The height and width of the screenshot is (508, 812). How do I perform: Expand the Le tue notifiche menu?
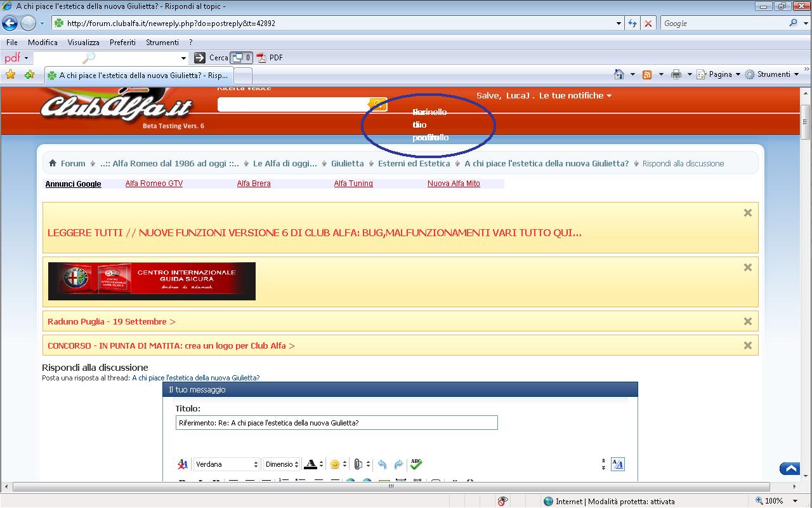coord(575,95)
